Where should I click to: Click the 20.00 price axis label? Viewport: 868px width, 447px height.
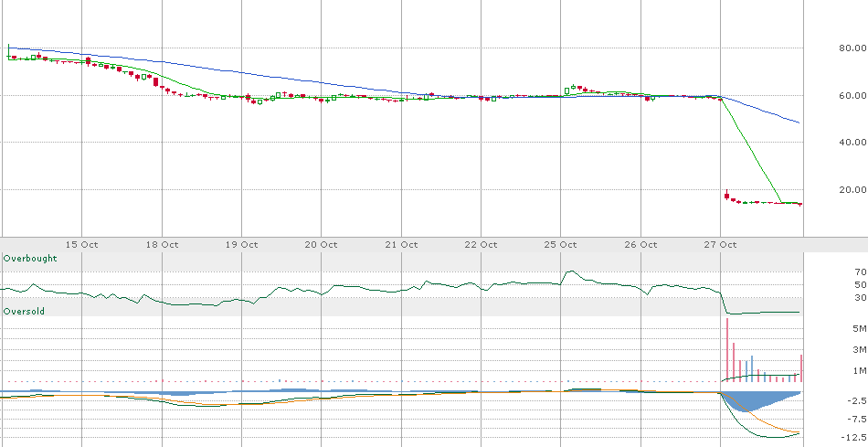(x=852, y=189)
